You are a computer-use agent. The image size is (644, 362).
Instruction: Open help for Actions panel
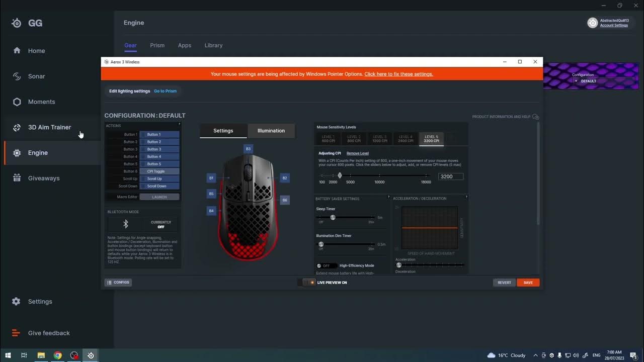tap(179, 124)
